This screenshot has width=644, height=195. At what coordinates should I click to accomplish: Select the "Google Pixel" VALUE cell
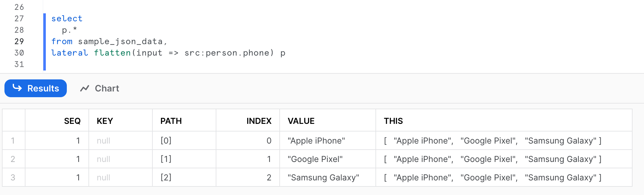pos(315,159)
